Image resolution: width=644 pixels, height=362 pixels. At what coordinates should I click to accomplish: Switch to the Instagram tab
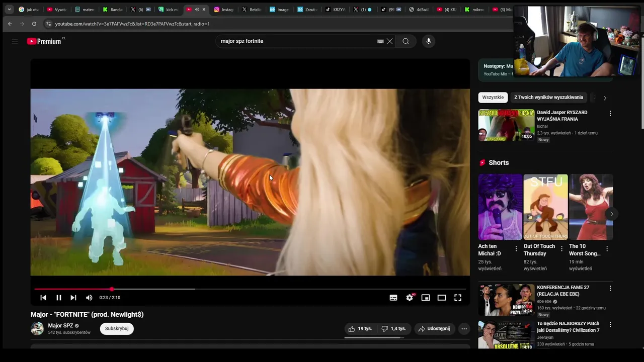coord(224,10)
